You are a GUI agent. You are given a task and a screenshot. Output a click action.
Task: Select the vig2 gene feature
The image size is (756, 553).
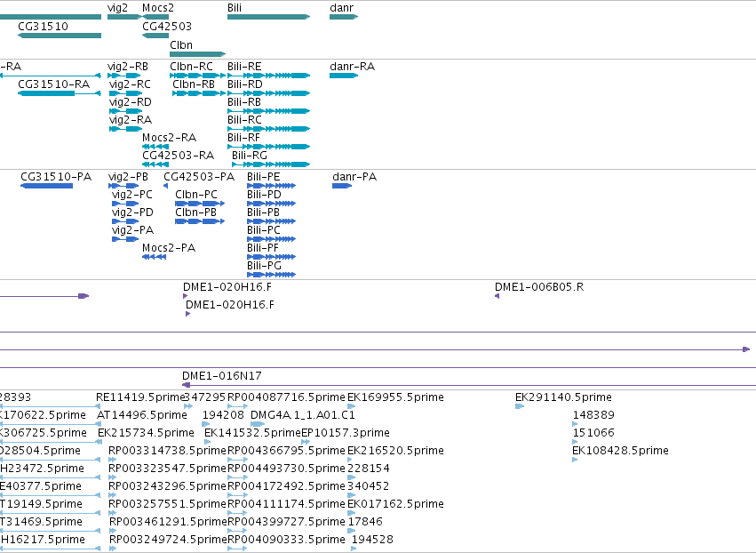[x=124, y=17]
